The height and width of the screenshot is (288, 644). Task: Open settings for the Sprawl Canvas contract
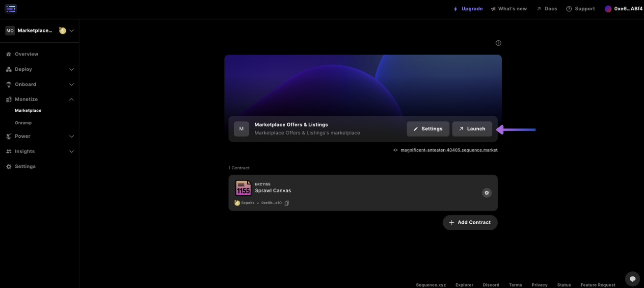pyautogui.click(x=486, y=192)
